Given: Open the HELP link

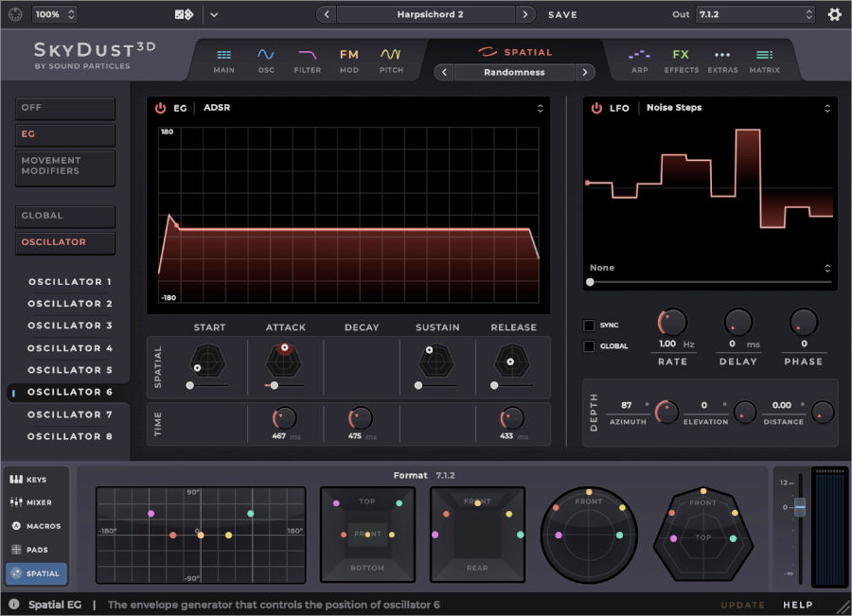Looking at the screenshot, I should click(798, 604).
